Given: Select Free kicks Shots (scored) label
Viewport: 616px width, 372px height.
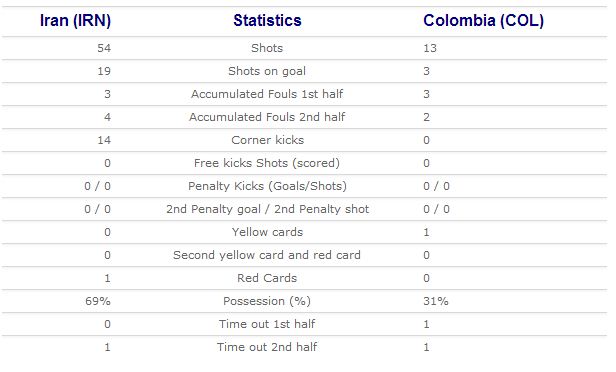Looking at the screenshot, I should click(x=267, y=163).
